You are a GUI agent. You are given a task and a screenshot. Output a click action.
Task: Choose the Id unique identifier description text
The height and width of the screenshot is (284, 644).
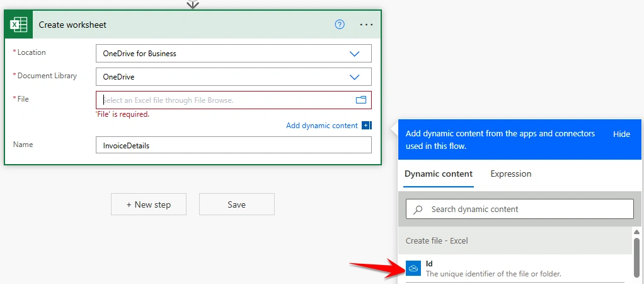coord(493,274)
